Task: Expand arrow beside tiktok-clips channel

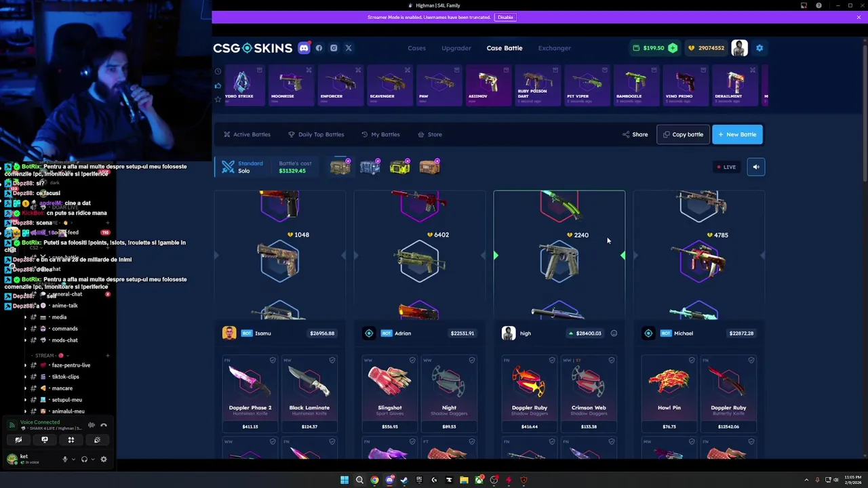Action: pos(25,377)
